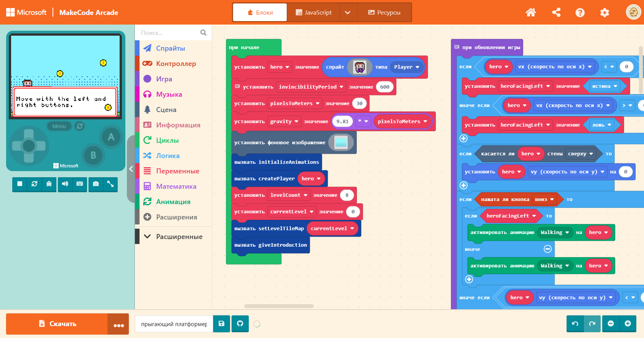The image size is (644, 338).
Task: Open the Help question mark icon
Action: [580, 13]
